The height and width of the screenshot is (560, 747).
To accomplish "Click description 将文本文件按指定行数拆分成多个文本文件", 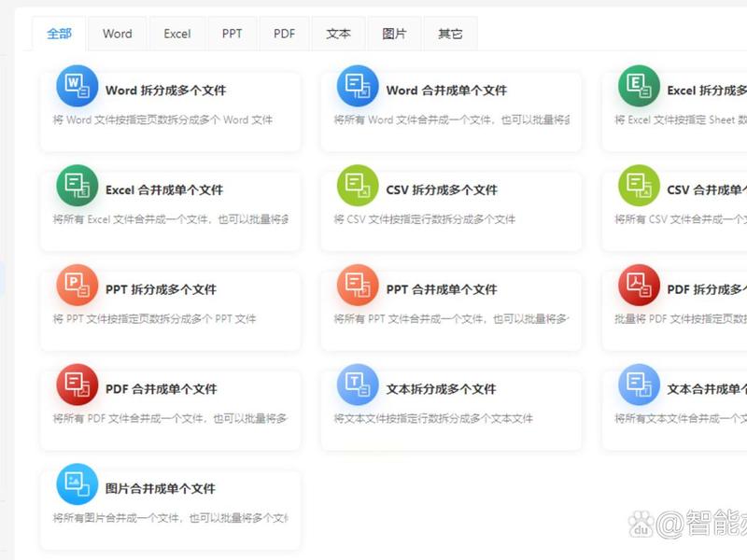I will [433, 418].
